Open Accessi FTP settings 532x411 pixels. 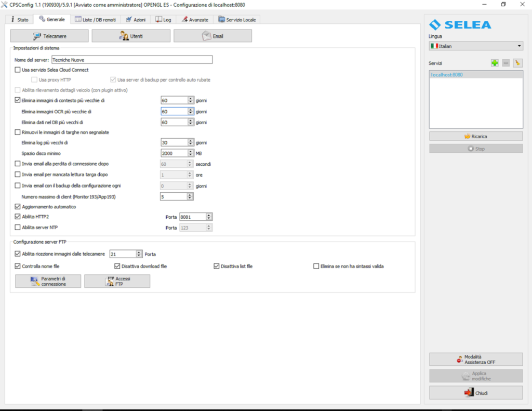pyautogui.click(x=117, y=281)
